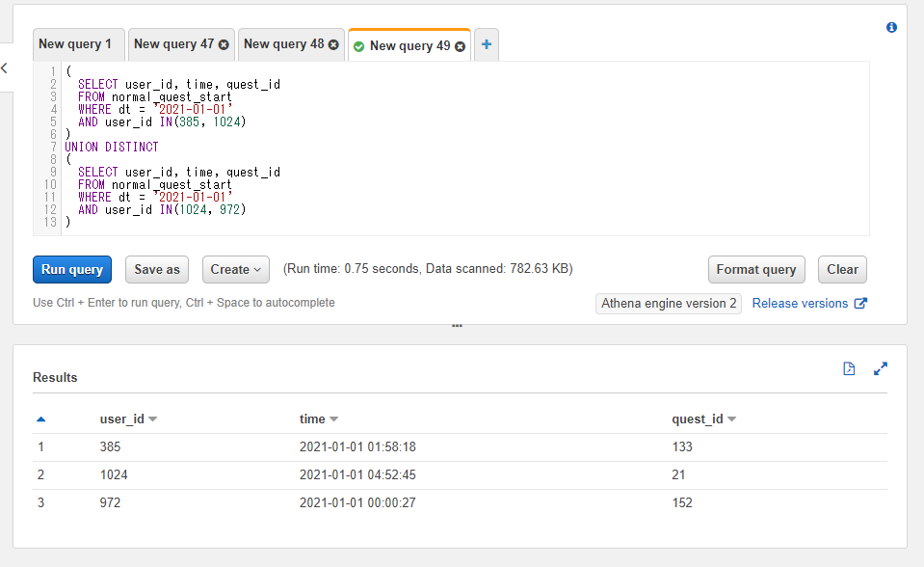Select user_id cell 972
This screenshot has width=924, height=567.
coord(110,502)
